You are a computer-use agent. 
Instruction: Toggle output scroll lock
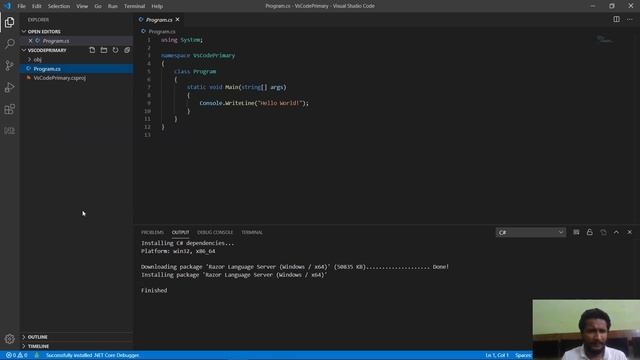pyautogui.click(x=590, y=232)
